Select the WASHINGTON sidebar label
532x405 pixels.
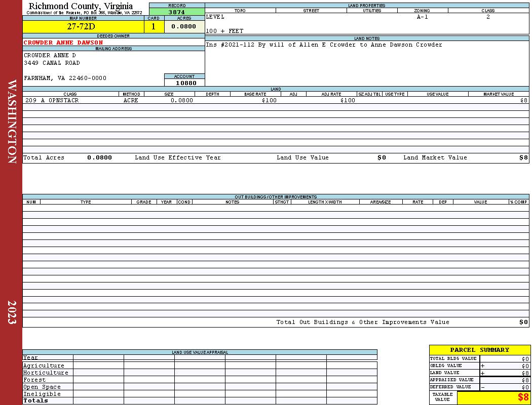point(12,121)
